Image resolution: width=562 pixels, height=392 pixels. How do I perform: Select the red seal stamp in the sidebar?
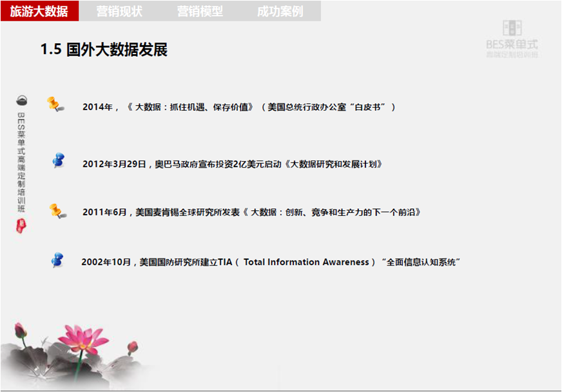tap(22, 227)
